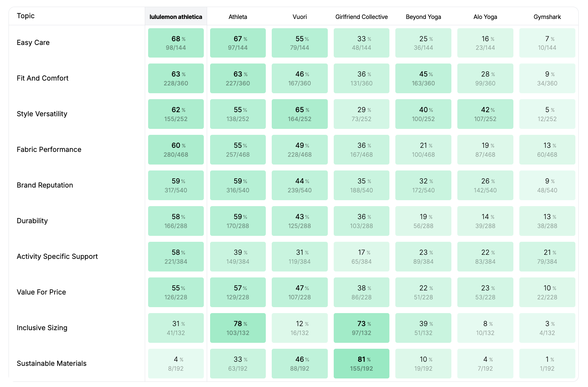Click the 41/132 lululemon cell
The image size is (588, 387).
coord(176,328)
